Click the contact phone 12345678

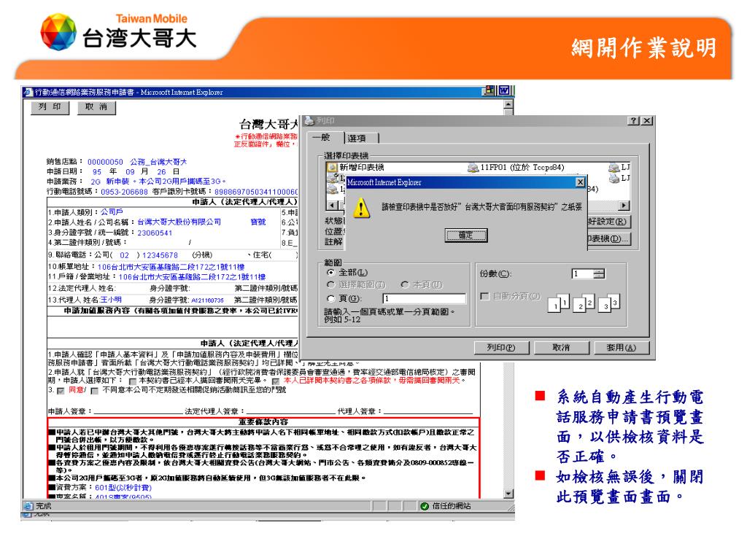(x=160, y=255)
